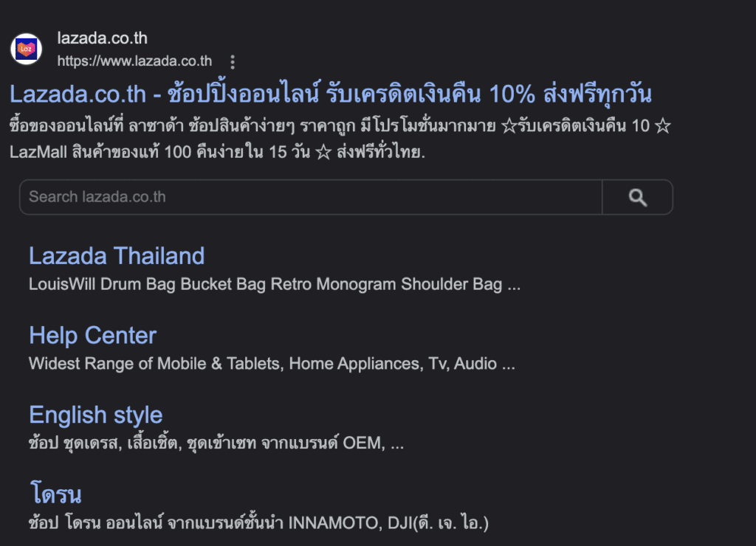Screen dimensions: 756x546
Task: Click the magnifying glass search icon
Action: coord(636,197)
